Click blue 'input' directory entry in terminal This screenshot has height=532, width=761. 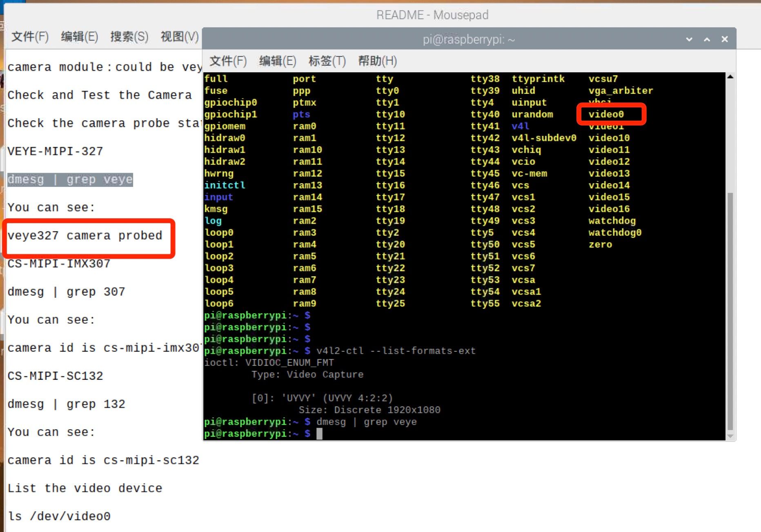point(218,197)
